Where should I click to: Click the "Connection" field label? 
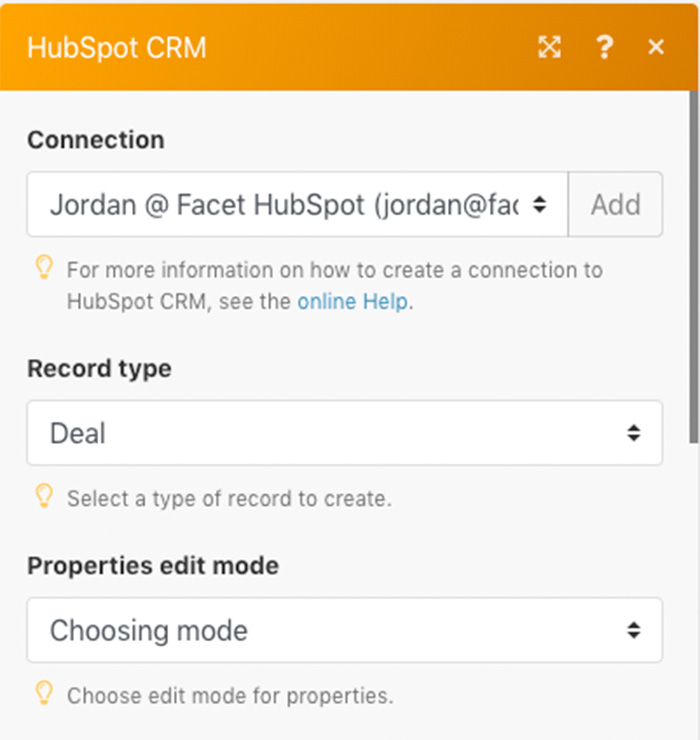click(x=96, y=140)
